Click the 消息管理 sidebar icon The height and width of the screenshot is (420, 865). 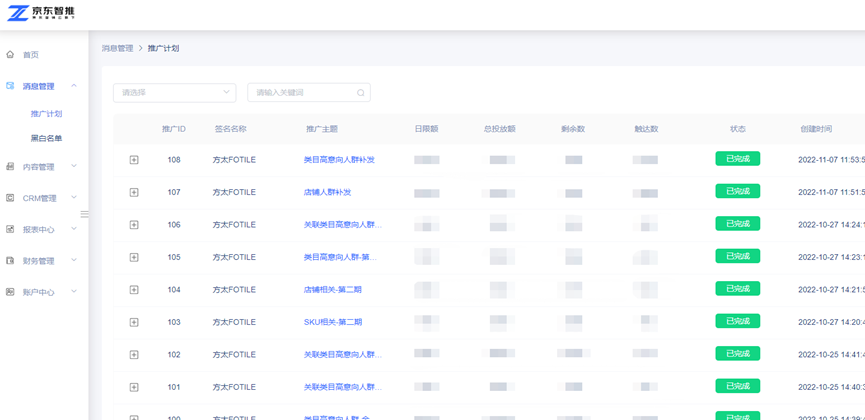[11, 86]
